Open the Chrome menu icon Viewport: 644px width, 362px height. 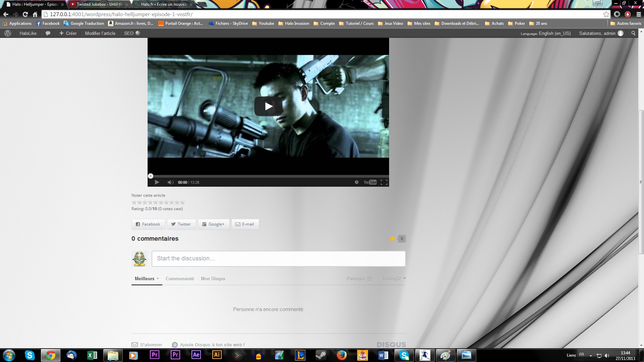point(639,14)
